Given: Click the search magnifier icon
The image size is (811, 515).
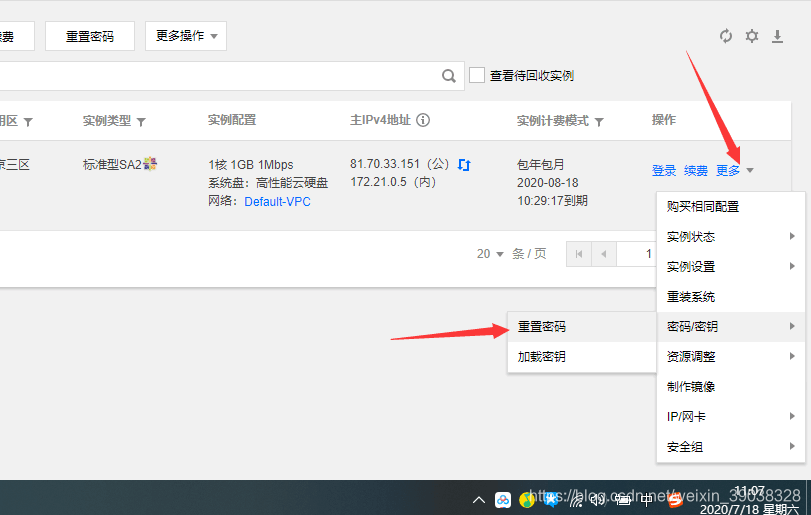Looking at the screenshot, I should coord(448,76).
